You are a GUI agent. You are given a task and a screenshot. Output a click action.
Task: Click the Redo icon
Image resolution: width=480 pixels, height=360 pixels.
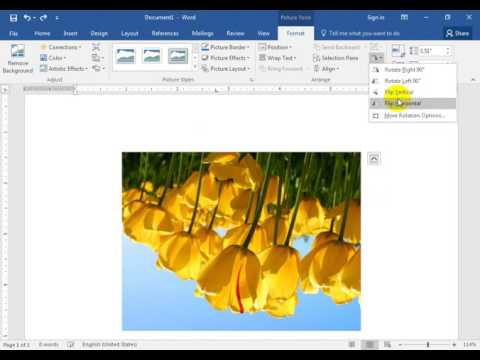click(43, 18)
